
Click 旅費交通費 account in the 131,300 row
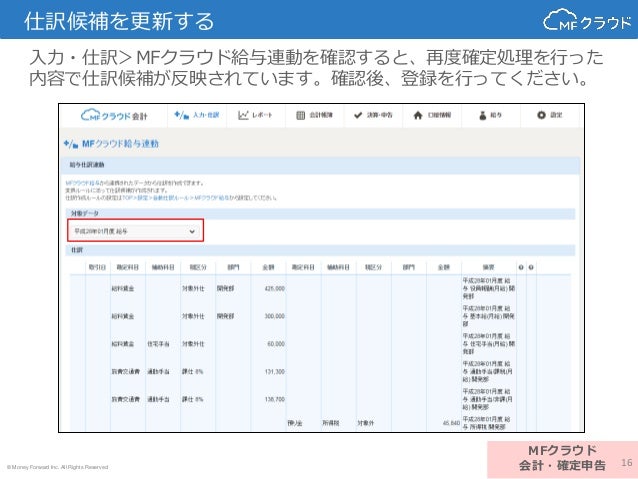click(x=126, y=372)
